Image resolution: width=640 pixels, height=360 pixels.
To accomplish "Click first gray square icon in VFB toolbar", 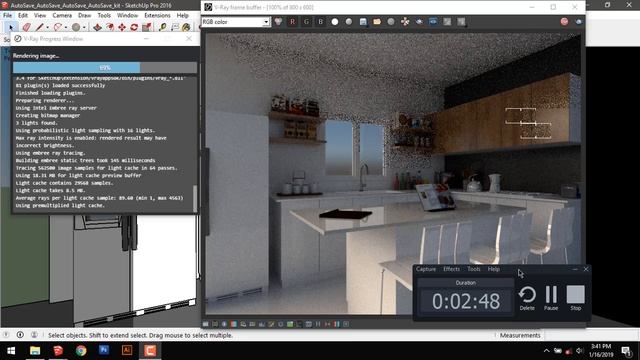I will (x=447, y=22).
